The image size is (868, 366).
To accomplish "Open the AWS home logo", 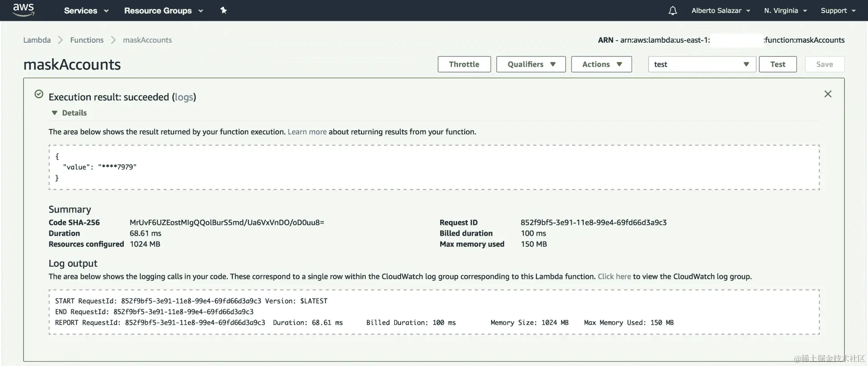I will tap(24, 10).
